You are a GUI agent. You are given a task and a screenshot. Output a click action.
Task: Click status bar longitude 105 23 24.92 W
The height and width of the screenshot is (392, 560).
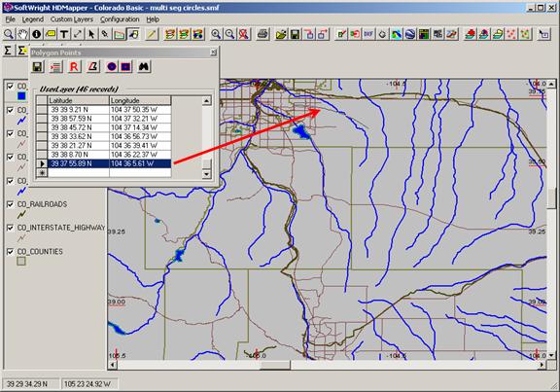tap(89, 384)
